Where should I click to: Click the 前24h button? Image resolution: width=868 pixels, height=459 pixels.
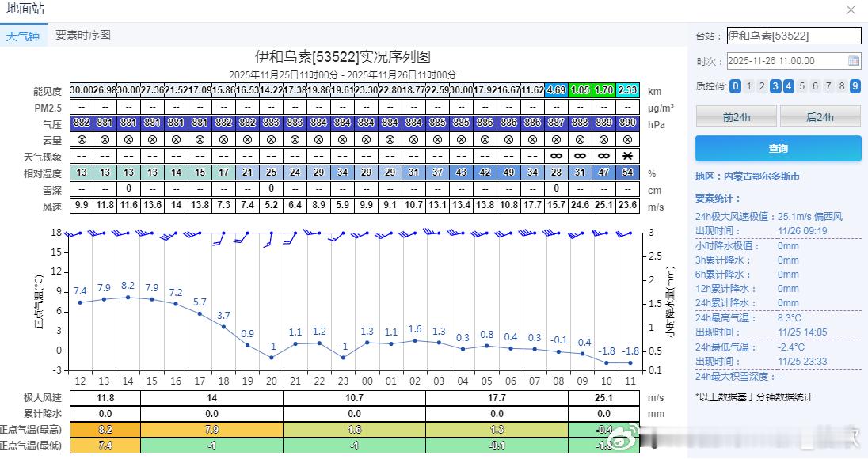pos(737,116)
